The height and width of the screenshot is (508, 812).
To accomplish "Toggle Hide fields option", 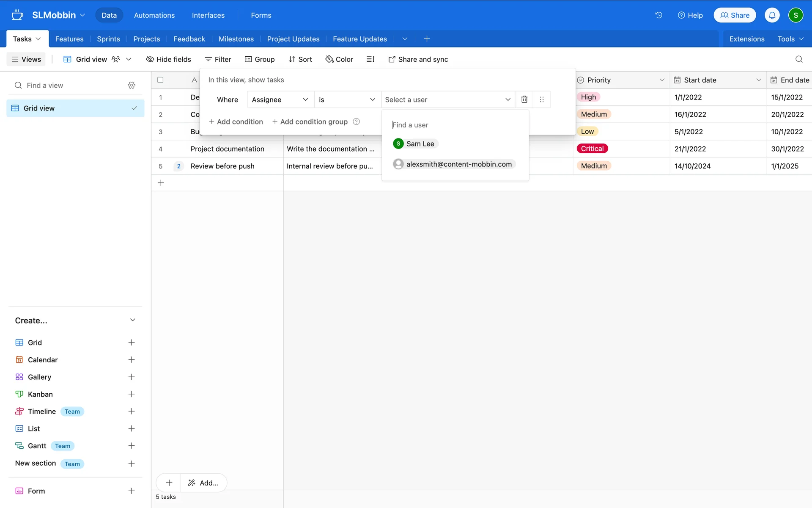I will (x=168, y=59).
